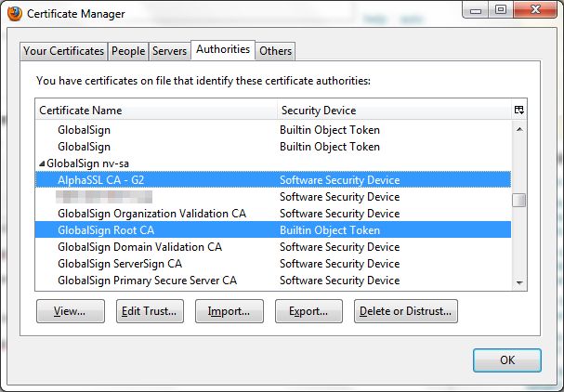This screenshot has width=564, height=392.
Task: Click the scrollbar up arrow
Action: [x=519, y=129]
